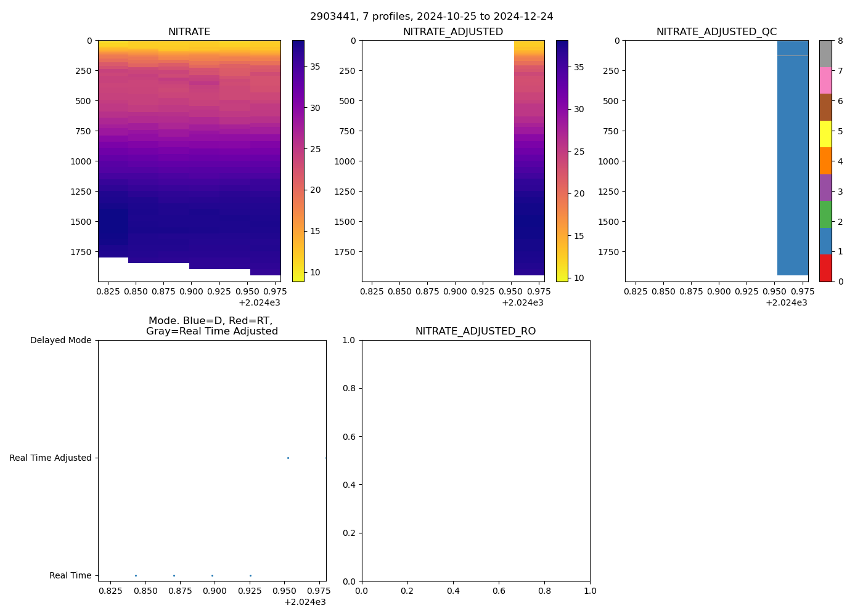
Task: Click the "Delayed Mode" y-axis label
Action: pyautogui.click(x=60, y=340)
